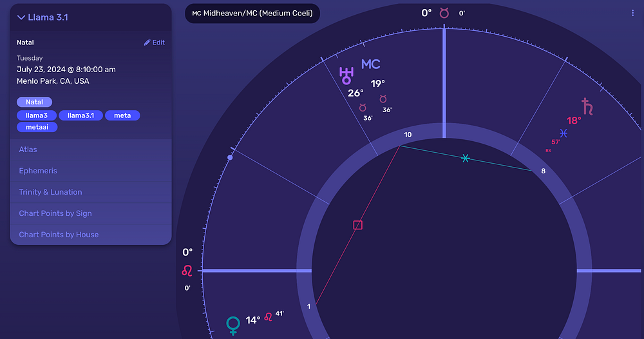The width and height of the screenshot is (644, 339).
Task: Click the dot marker on outer ring
Action: coord(230,157)
